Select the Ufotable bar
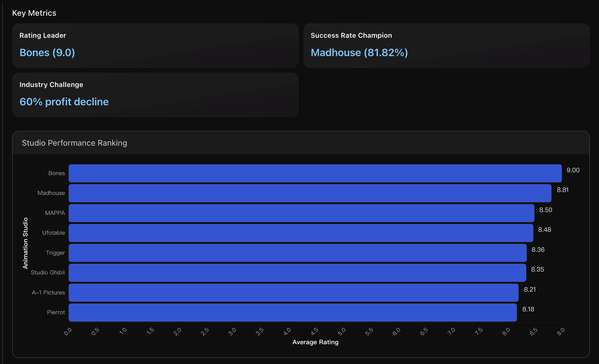599x364 pixels. coord(301,233)
